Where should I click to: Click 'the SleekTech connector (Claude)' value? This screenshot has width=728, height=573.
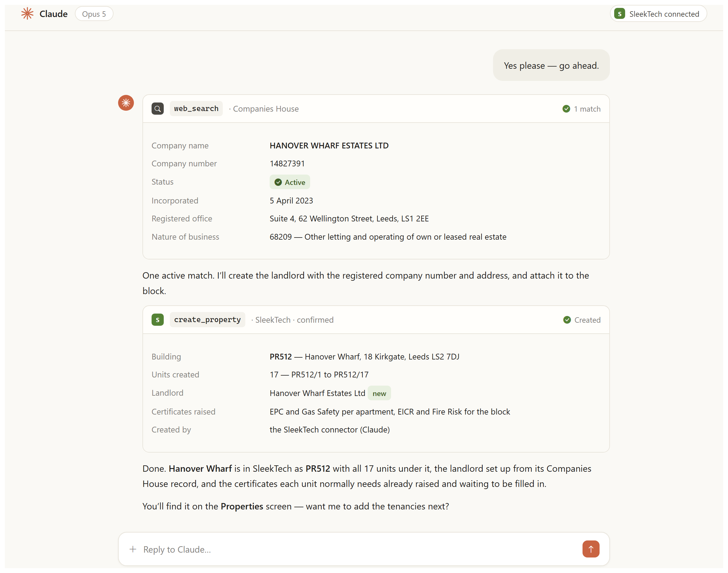[330, 429]
